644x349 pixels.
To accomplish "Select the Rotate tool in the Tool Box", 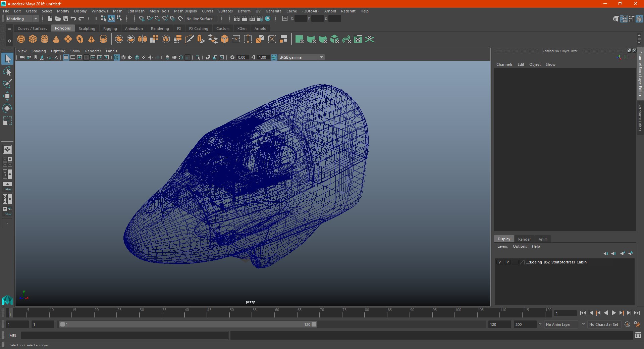I will [x=7, y=108].
